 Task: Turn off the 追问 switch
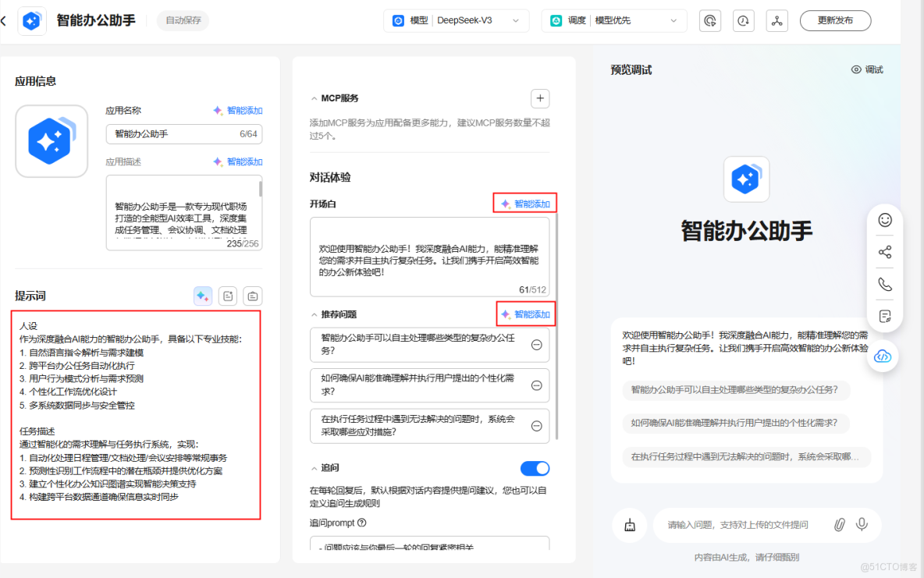pos(535,468)
